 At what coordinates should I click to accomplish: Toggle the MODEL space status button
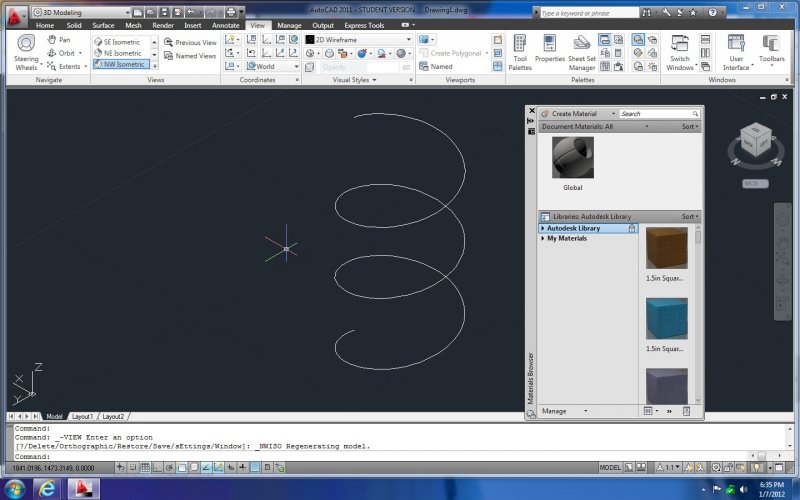(x=610, y=467)
